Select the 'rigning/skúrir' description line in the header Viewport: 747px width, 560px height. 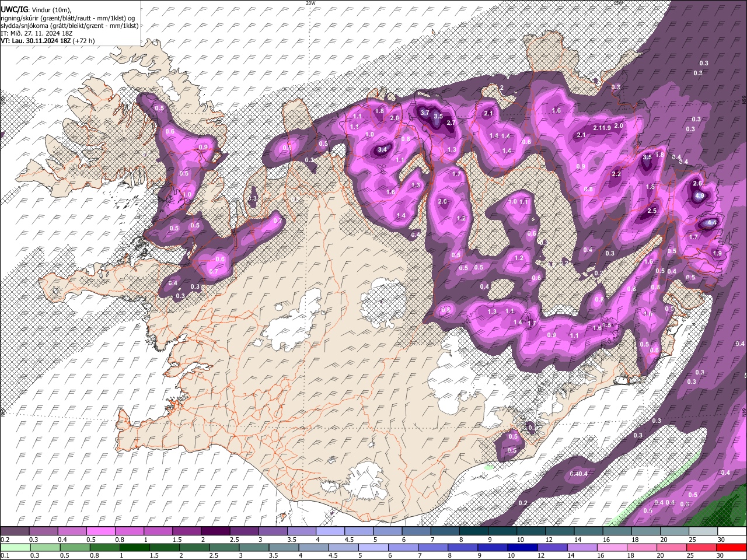pos(67,18)
